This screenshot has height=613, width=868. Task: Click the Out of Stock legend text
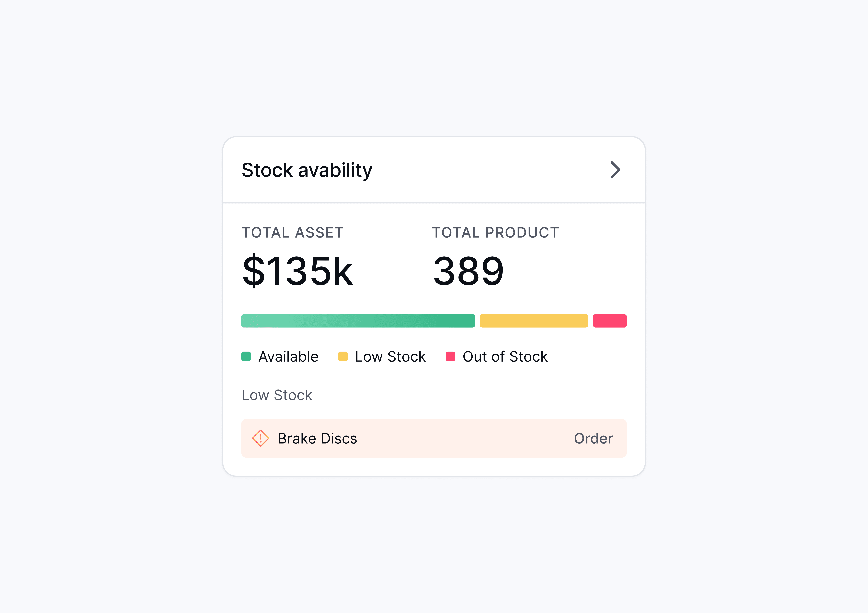click(505, 356)
